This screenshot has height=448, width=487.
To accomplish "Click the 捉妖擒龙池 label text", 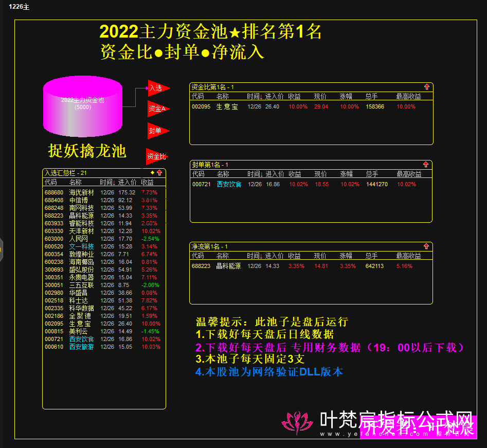I will click(88, 152).
